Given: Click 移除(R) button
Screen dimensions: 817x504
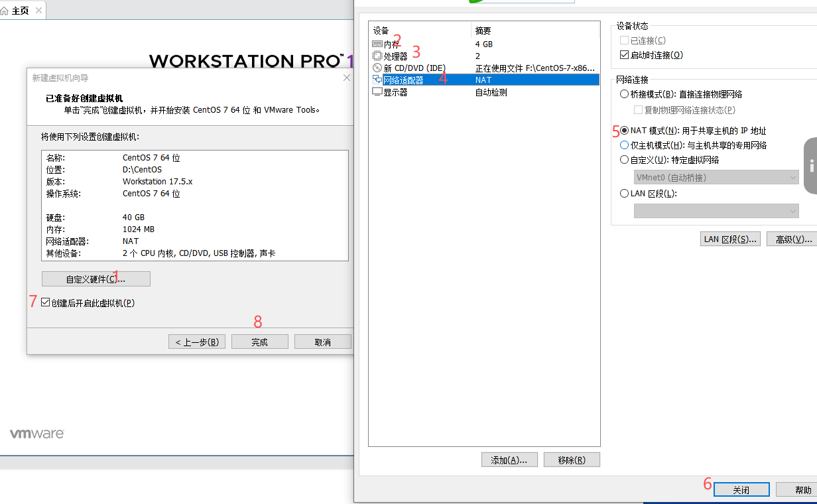Looking at the screenshot, I should [x=572, y=460].
